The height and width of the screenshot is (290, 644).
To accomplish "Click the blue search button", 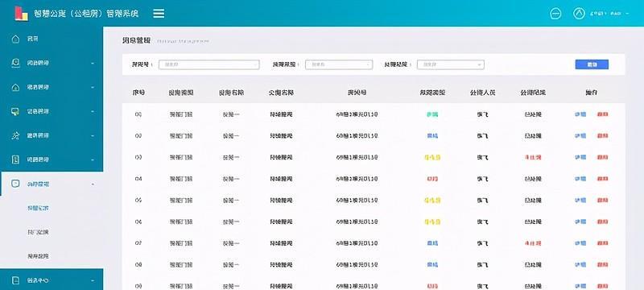I will (592, 64).
